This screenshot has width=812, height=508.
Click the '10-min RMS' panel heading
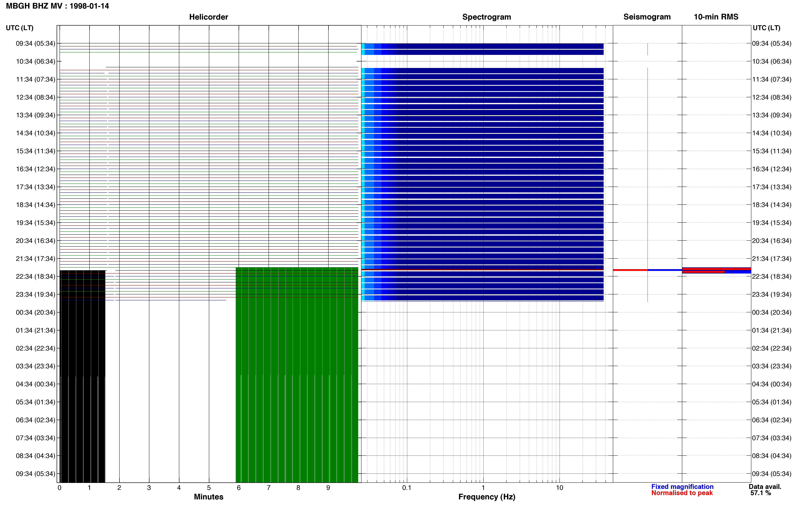(716, 17)
